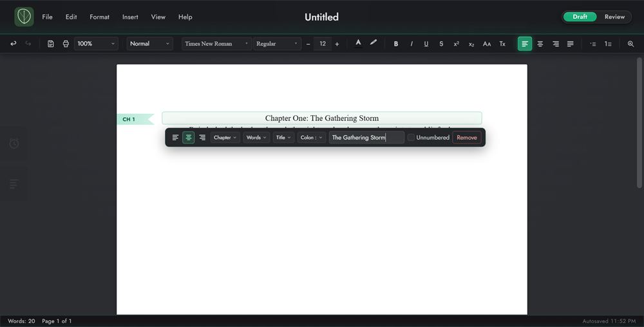This screenshot has height=327, width=644.
Task: Click the Words: 20 status count
Action: click(21, 321)
